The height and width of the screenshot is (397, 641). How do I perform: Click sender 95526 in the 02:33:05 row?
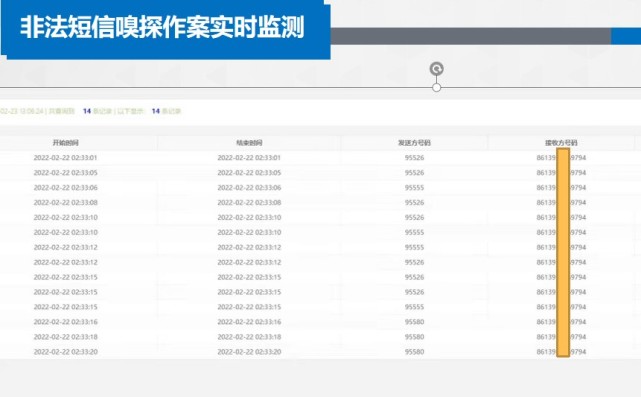414,173
